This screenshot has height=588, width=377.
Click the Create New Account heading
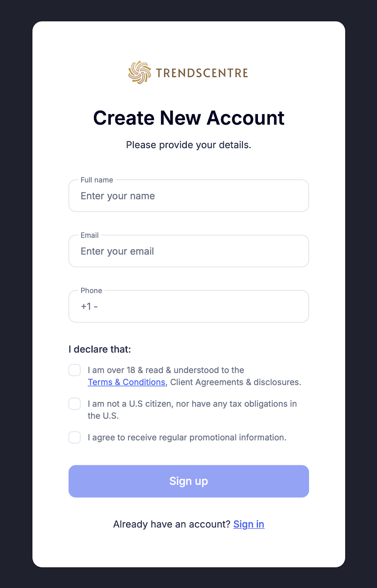[x=188, y=118]
